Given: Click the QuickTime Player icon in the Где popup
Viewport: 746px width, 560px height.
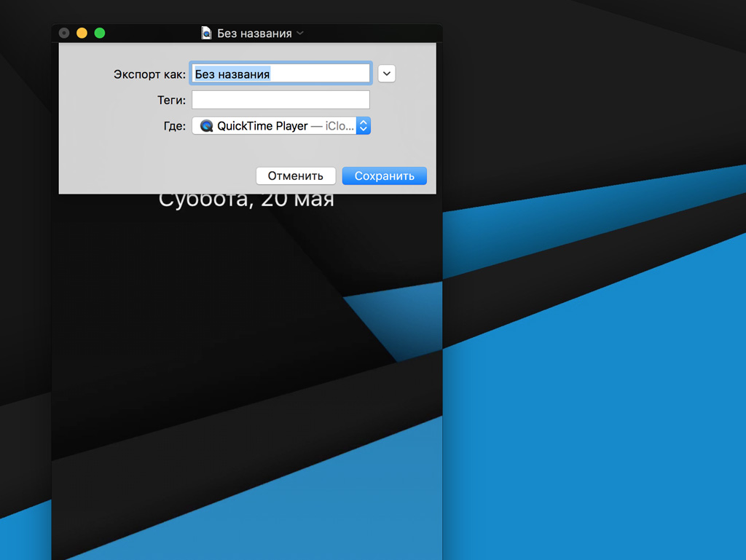Looking at the screenshot, I should click(206, 126).
